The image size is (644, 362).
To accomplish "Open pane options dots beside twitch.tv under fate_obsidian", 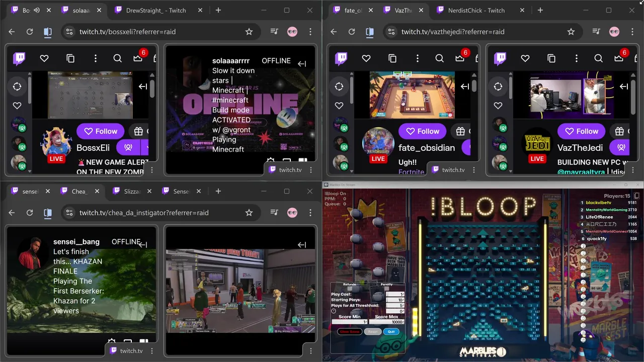I will [x=474, y=169].
